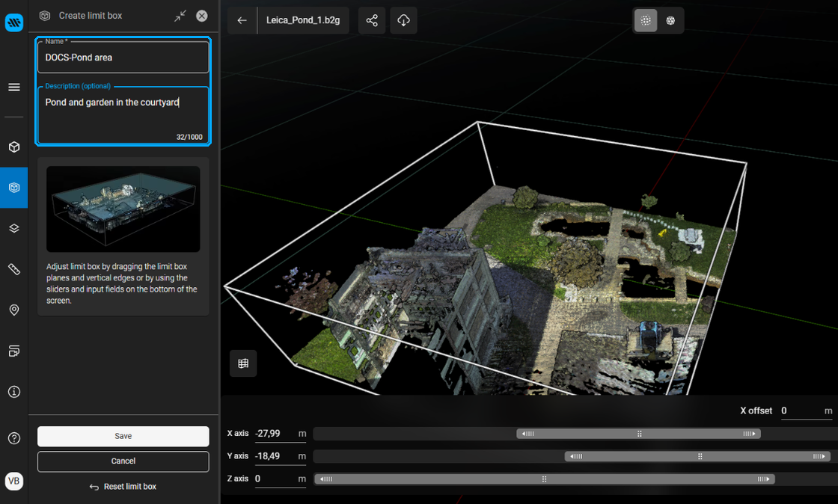838x504 pixels.
Task: Open the hamburger menu in sidebar
Action: pyautogui.click(x=14, y=87)
